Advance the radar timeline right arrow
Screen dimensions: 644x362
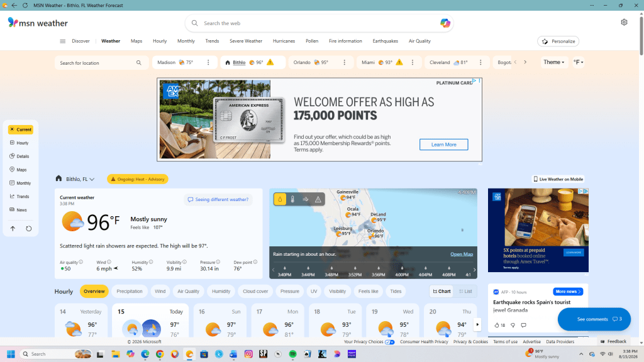click(474, 270)
